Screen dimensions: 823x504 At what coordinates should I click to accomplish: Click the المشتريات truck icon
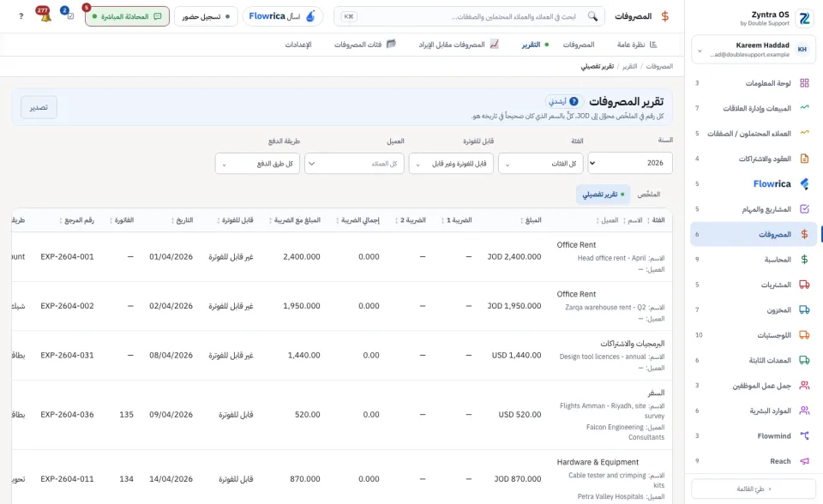click(804, 285)
